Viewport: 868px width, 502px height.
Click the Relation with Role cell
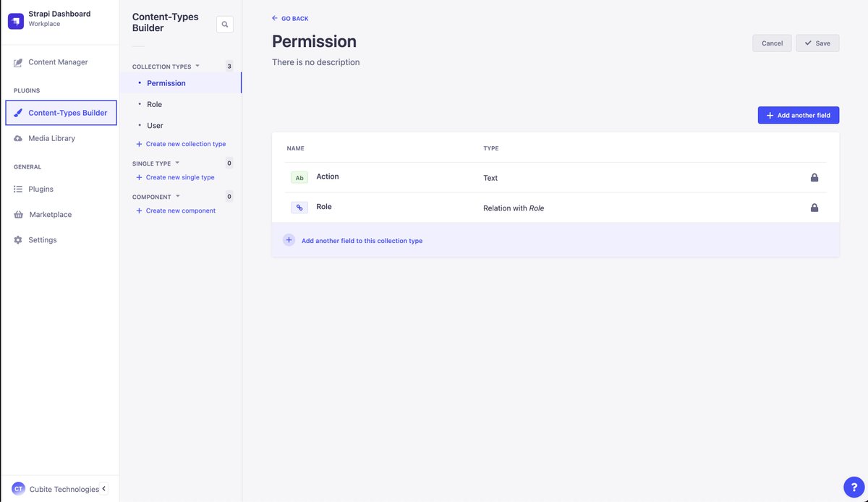(514, 208)
